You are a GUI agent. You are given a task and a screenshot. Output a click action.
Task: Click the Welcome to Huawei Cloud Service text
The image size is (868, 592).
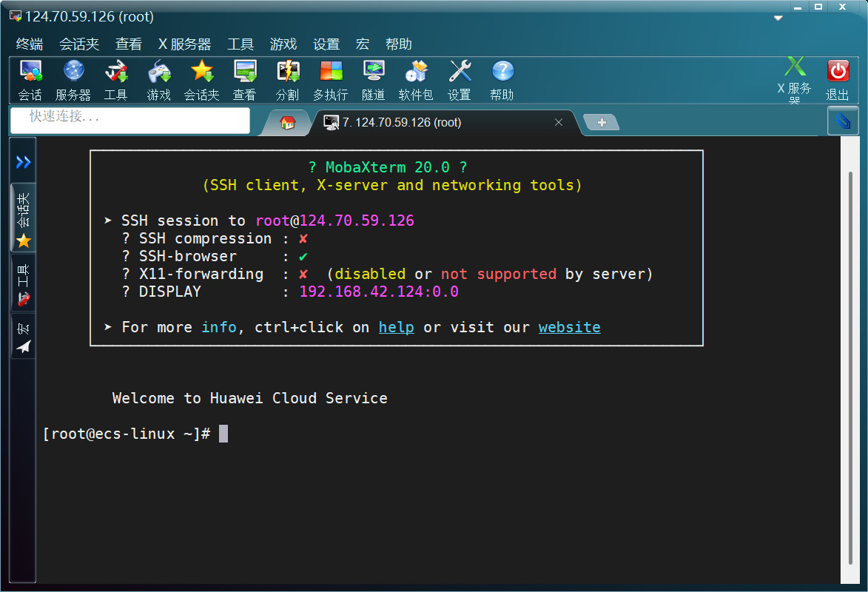tap(249, 398)
